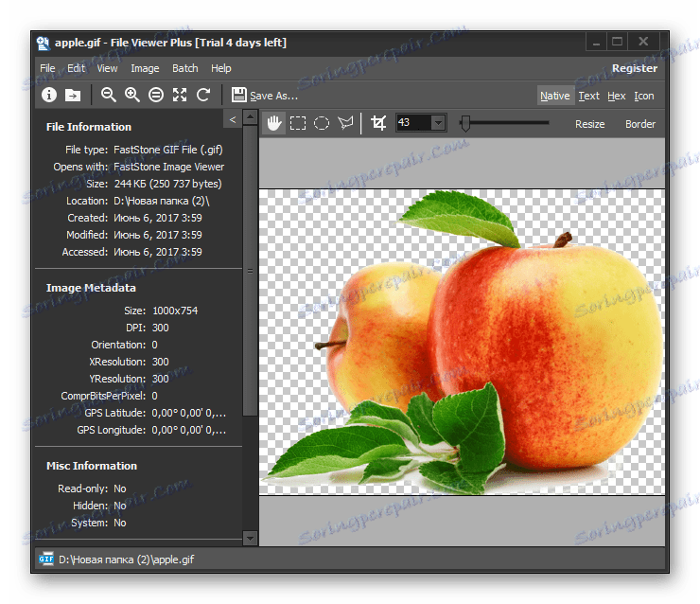Select the hand pan tool
This screenshot has height=604, width=700.
tap(274, 123)
